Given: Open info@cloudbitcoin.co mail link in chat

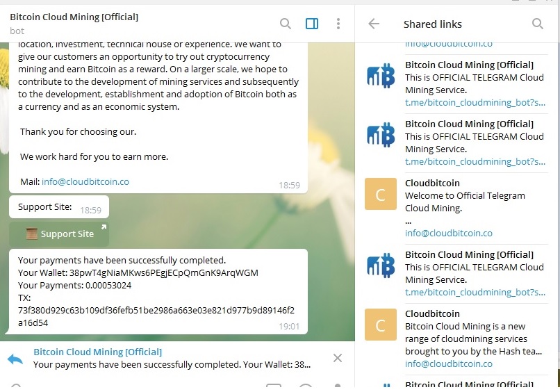Looking at the screenshot, I should 85,181.
